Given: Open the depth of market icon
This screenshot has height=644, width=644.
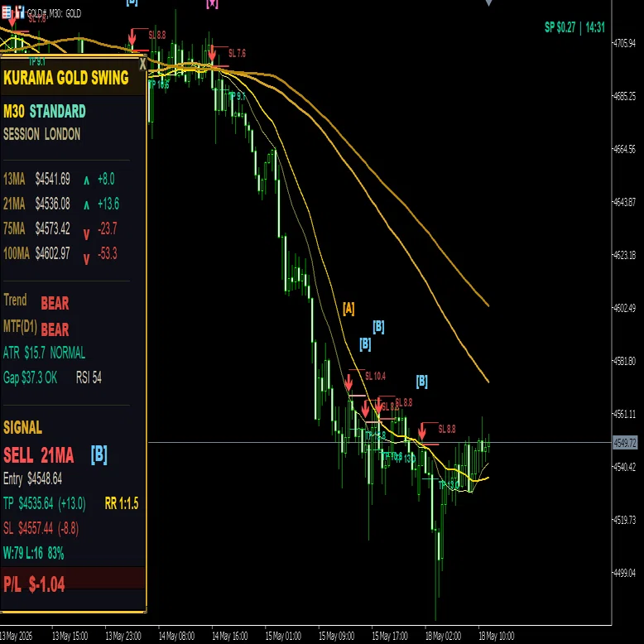Looking at the screenshot, I should [x=20, y=12].
